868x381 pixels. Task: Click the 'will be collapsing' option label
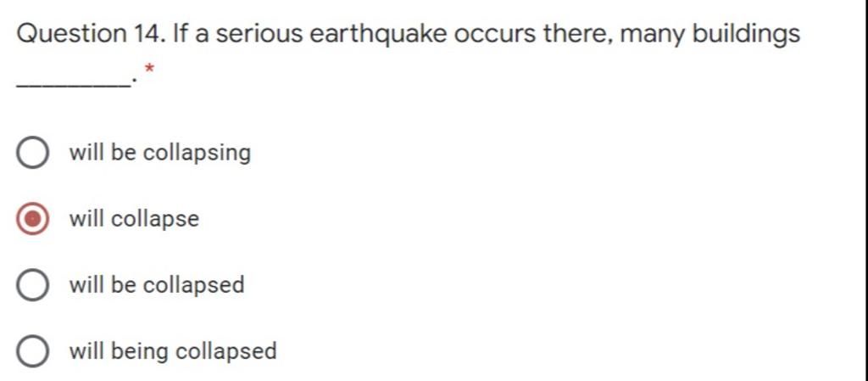160,153
